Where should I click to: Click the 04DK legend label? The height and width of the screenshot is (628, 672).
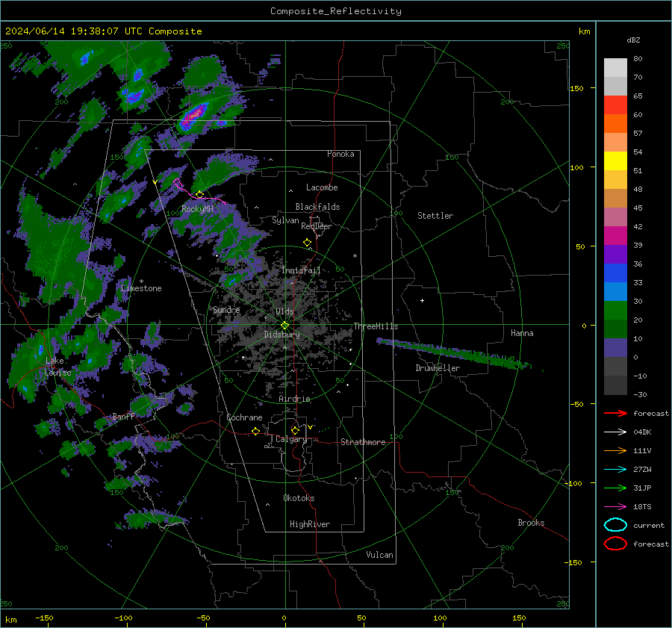coord(642,432)
